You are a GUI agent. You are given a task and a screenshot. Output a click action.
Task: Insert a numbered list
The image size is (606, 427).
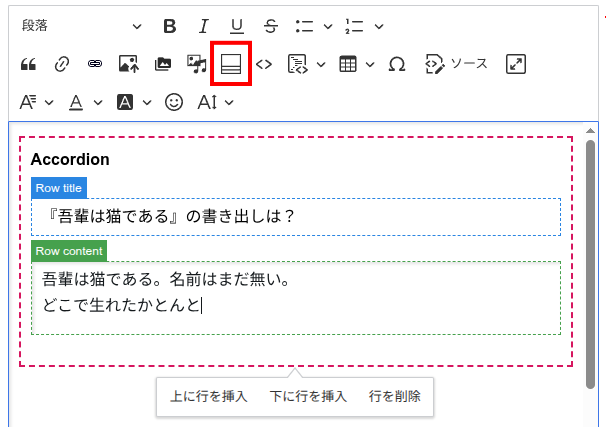tap(354, 26)
